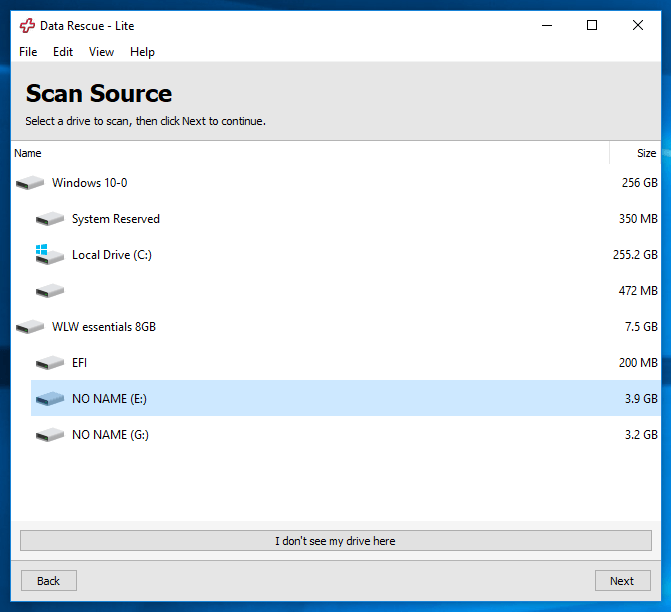Open the Help menu
The width and height of the screenshot is (671, 612).
tap(143, 52)
